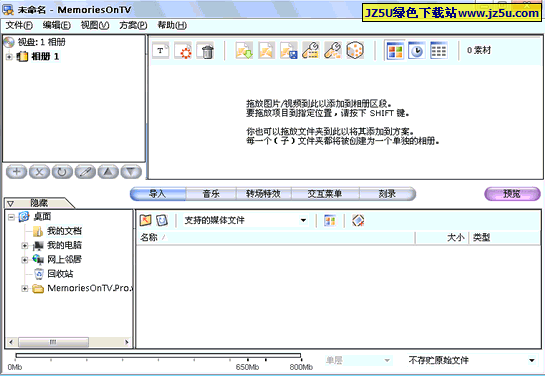This screenshot has height=376, width=545.
Task: Click the first wrench settings icon
Action: pos(311,51)
